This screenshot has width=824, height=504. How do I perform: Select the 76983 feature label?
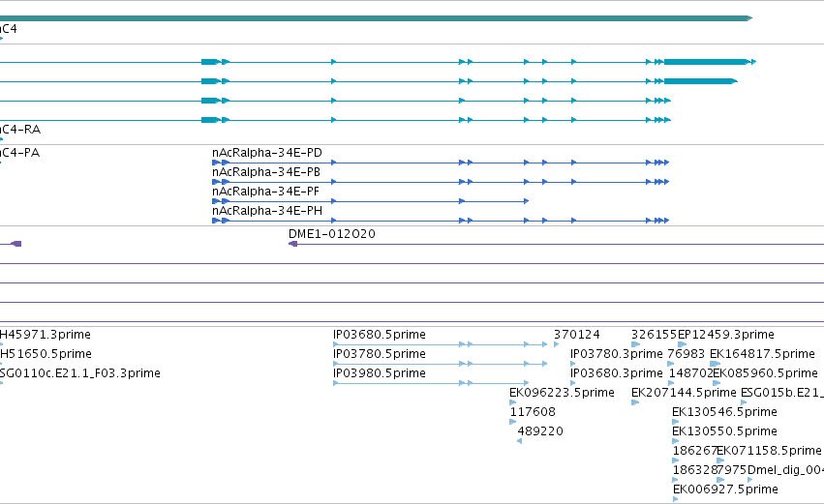[x=687, y=354]
